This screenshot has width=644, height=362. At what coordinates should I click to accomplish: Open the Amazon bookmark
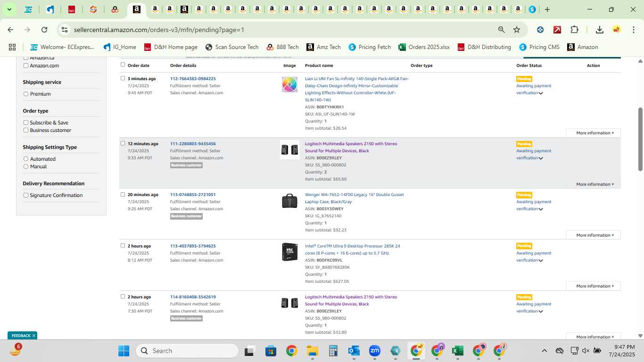point(582,47)
